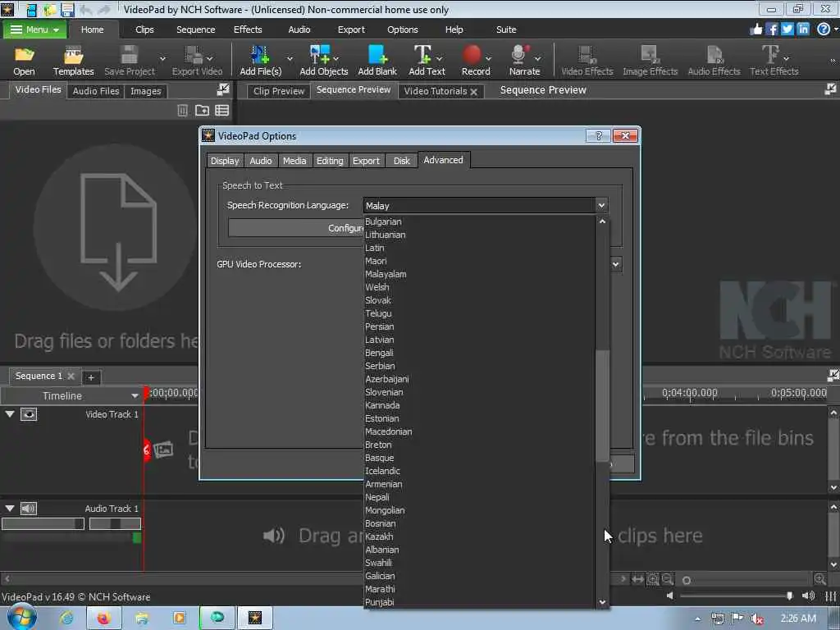Adjust the Audio Track 1 pan slider
Viewport: 840px width, 630px height.
pos(115,523)
